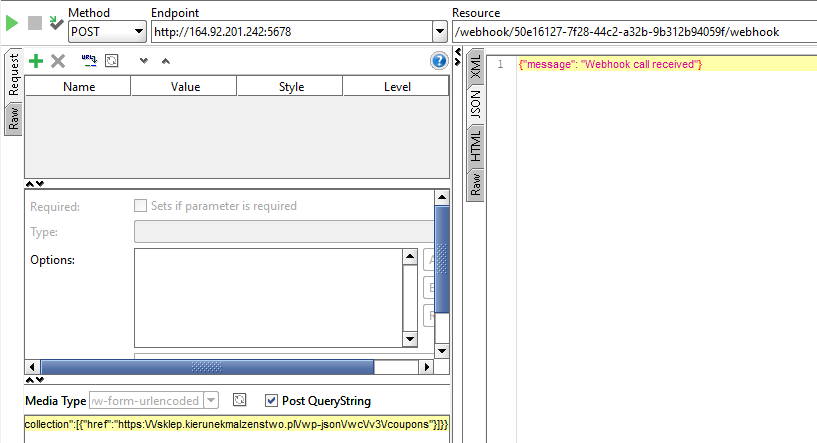
Task: Click response line number 1 in gutter
Action: [500, 64]
